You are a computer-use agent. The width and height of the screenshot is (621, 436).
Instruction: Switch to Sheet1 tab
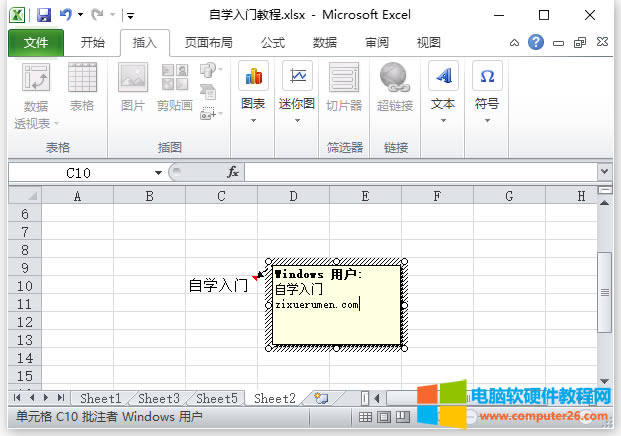click(x=100, y=398)
